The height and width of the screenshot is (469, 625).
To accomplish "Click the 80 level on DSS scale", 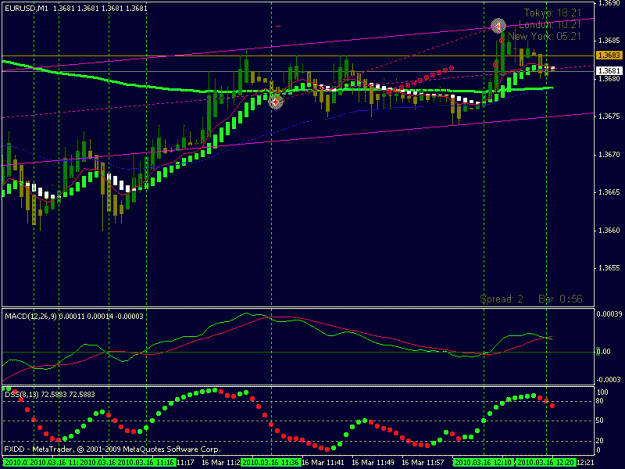I will coord(599,401).
